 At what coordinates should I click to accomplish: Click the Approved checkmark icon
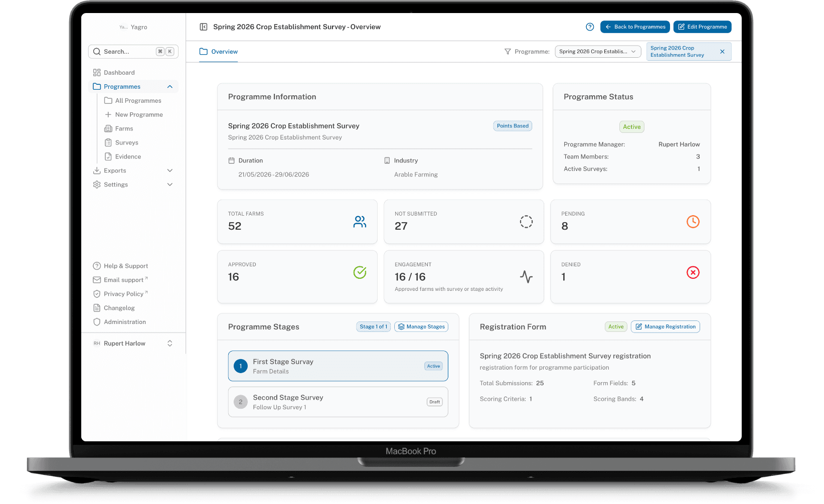[x=360, y=272]
